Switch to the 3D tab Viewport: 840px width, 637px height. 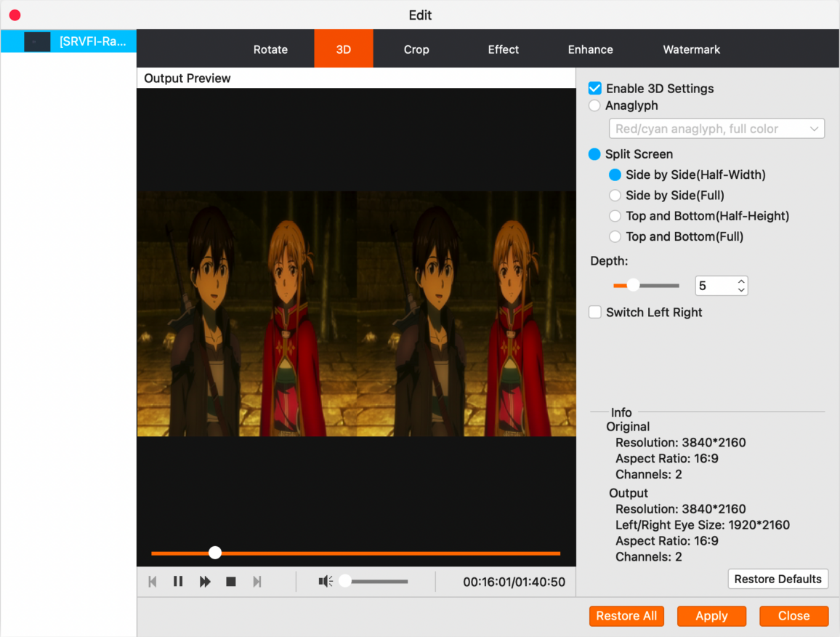pos(344,49)
